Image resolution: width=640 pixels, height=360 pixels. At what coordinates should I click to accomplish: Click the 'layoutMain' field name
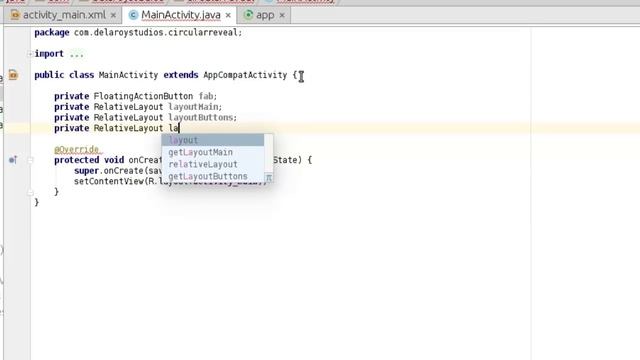coord(193,107)
